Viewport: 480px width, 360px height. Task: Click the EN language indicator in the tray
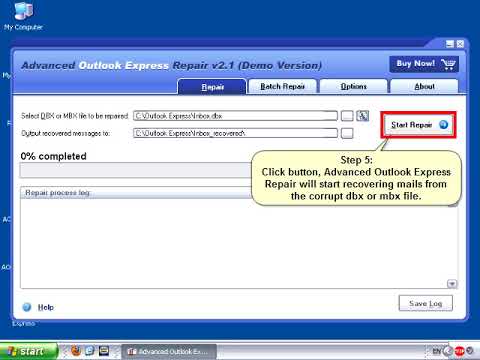pyautogui.click(x=437, y=351)
